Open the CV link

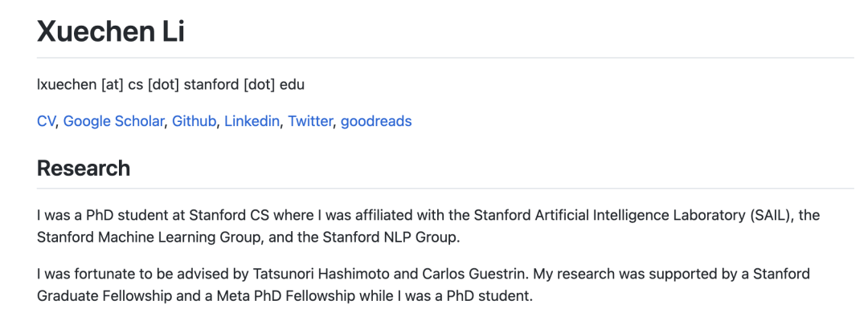coord(46,121)
